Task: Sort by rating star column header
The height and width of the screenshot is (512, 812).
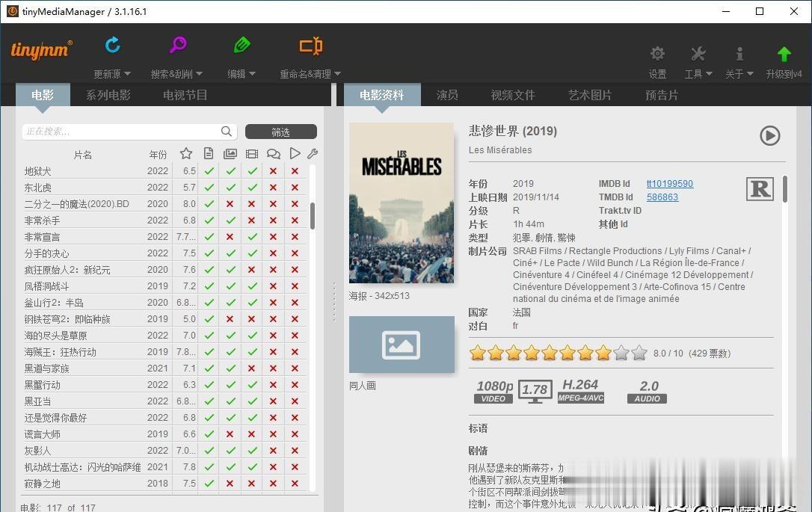Action: [186, 153]
